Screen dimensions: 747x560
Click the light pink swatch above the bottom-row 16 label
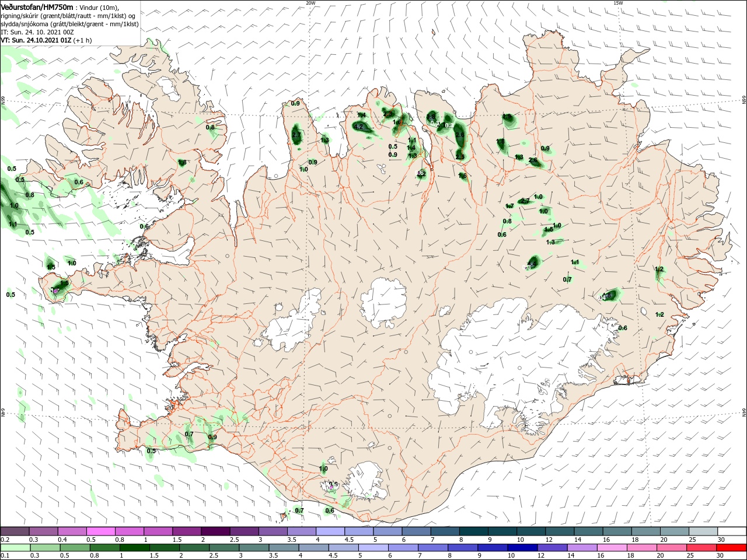[x=612, y=548]
